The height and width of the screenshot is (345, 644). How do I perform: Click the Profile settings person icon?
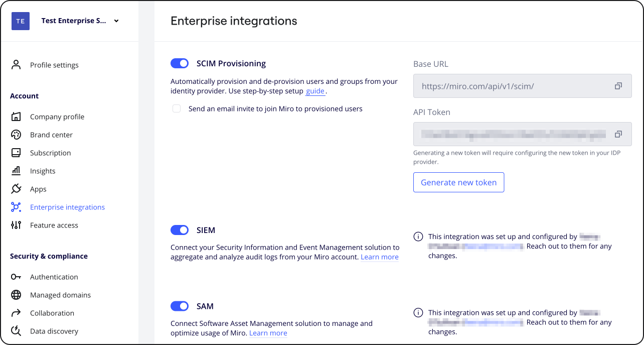tap(16, 65)
